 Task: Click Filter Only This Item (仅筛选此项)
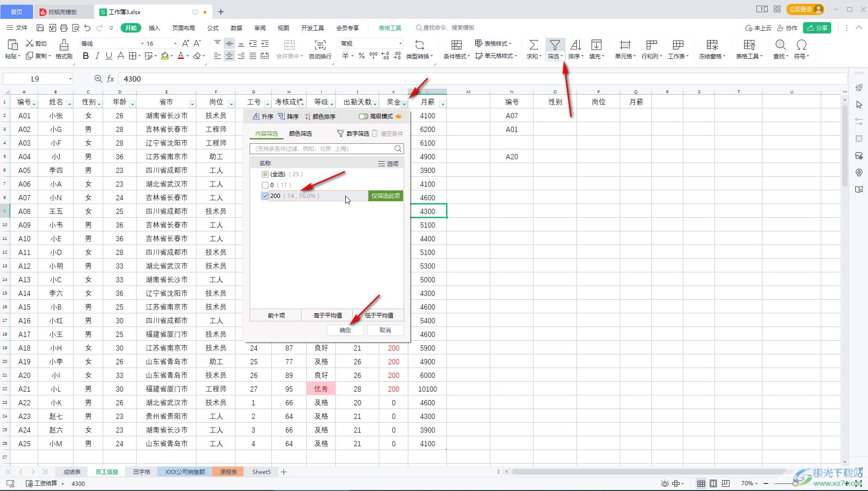(x=385, y=196)
